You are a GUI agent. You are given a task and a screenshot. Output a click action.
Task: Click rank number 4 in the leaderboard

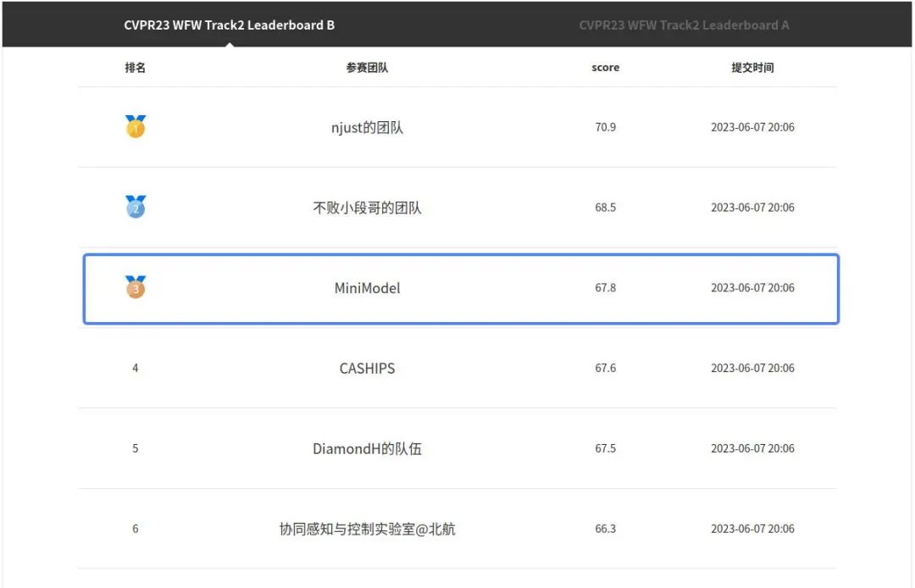tap(136, 369)
